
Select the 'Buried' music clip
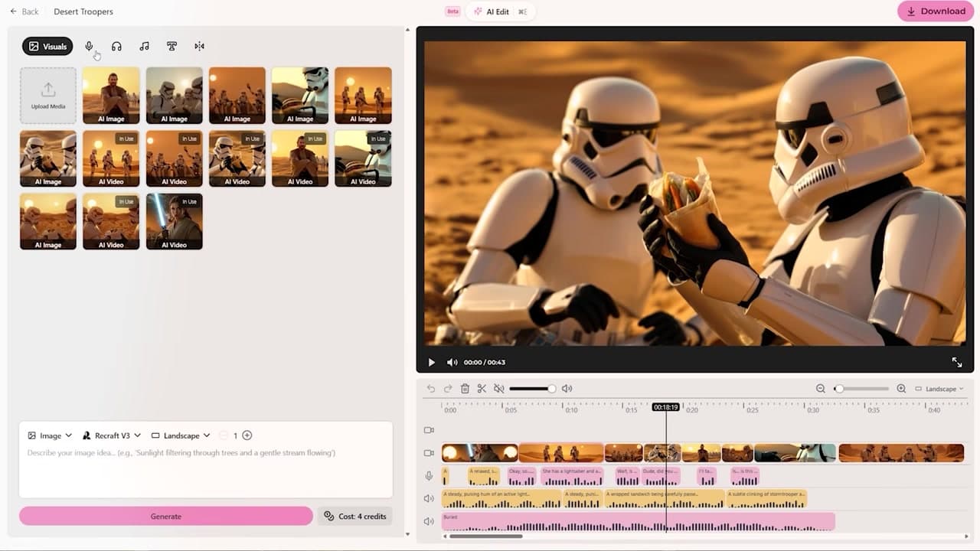638,522
